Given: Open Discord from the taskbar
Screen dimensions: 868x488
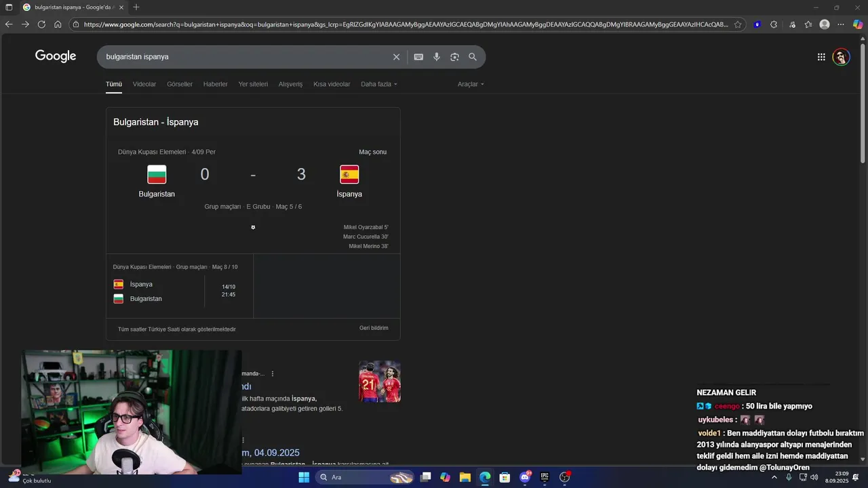Looking at the screenshot, I should (x=525, y=477).
